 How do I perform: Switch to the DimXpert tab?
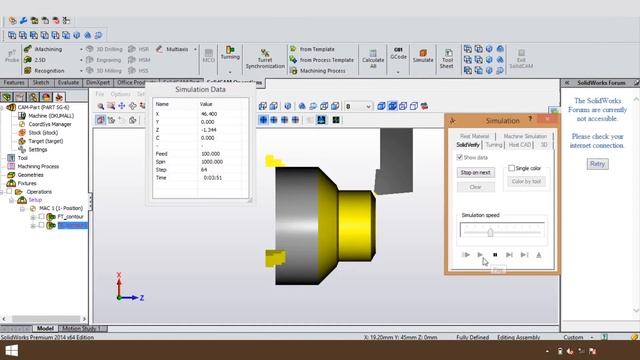pyautogui.click(x=98, y=83)
